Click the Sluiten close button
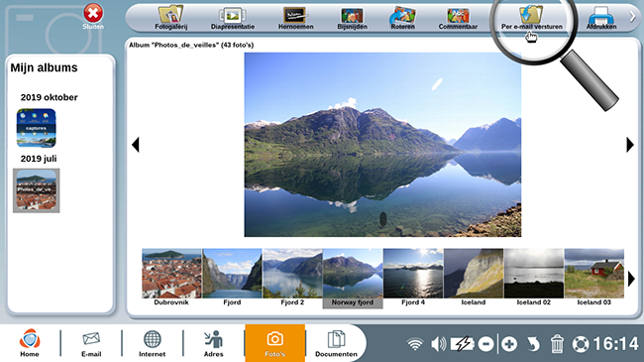The image size is (644, 362). 93,17
